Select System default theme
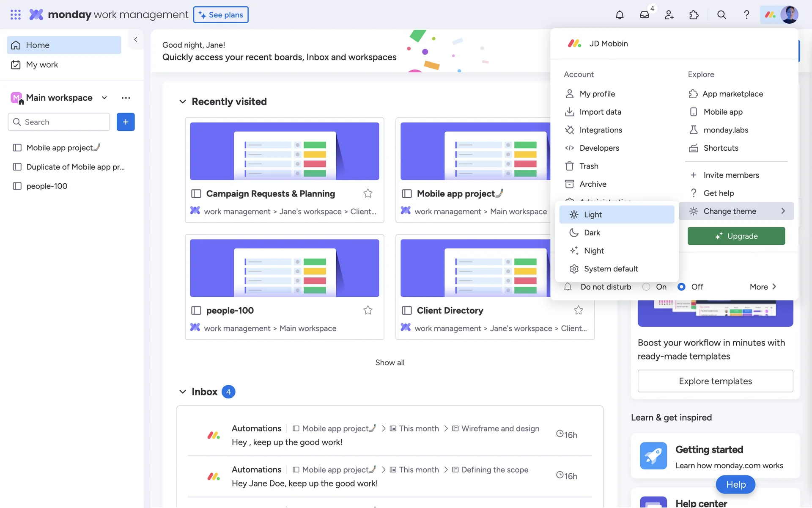 pyautogui.click(x=611, y=269)
